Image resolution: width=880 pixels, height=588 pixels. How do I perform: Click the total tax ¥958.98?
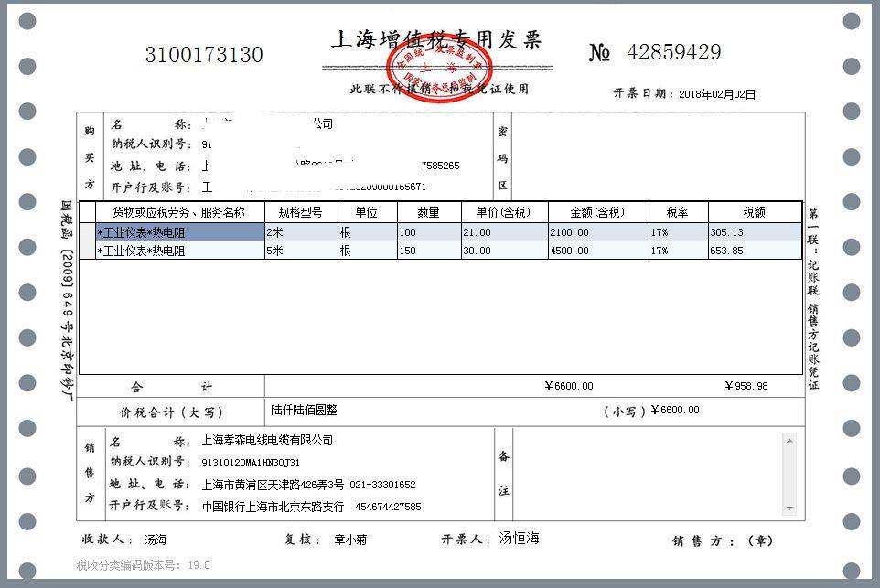pos(746,386)
